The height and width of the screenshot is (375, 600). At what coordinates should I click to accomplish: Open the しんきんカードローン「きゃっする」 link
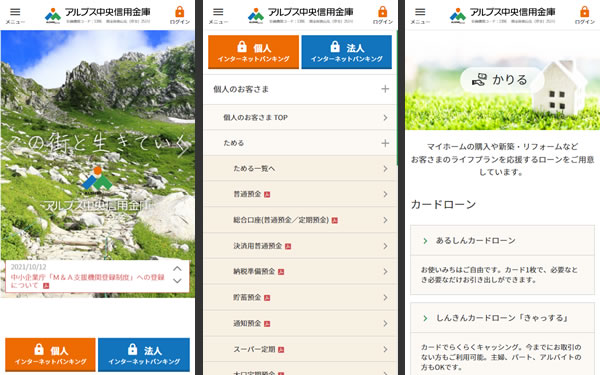point(502,318)
